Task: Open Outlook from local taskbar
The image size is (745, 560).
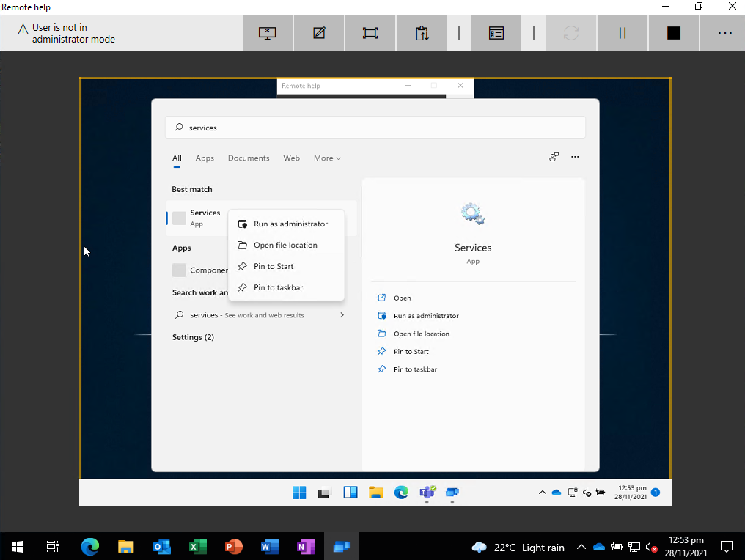Action: [x=161, y=547]
